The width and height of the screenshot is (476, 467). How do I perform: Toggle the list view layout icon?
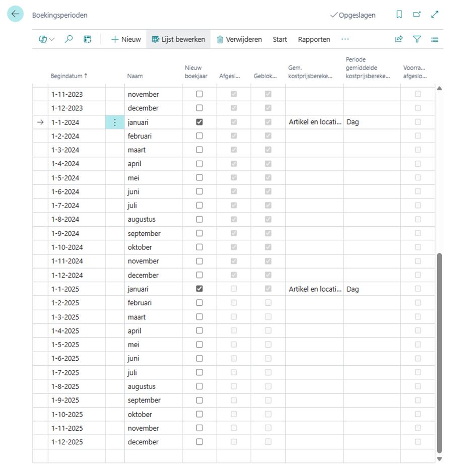[435, 39]
